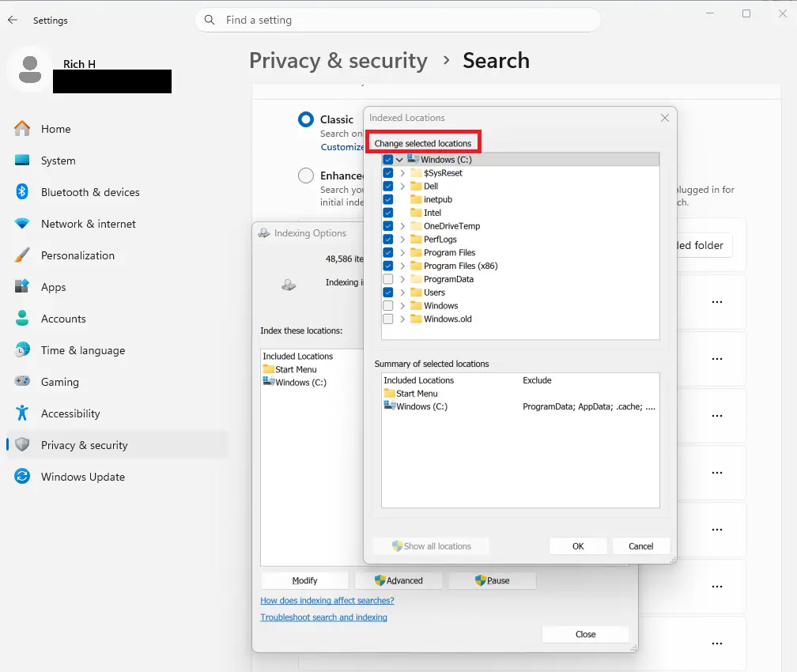This screenshot has height=672, width=797.
Task: Uncheck the PerfLogs checkbox
Action: 387,239
